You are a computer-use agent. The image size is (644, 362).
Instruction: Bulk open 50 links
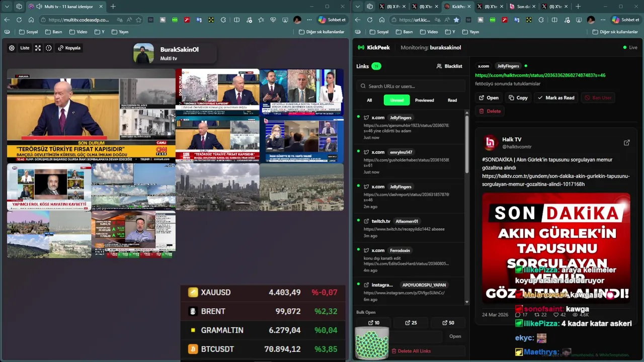tap(448, 323)
